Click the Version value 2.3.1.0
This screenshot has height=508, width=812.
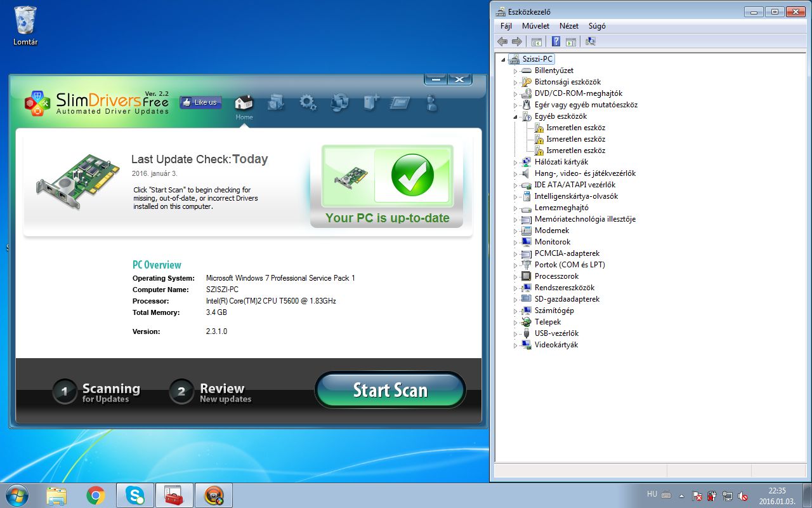pyautogui.click(x=216, y=331)
